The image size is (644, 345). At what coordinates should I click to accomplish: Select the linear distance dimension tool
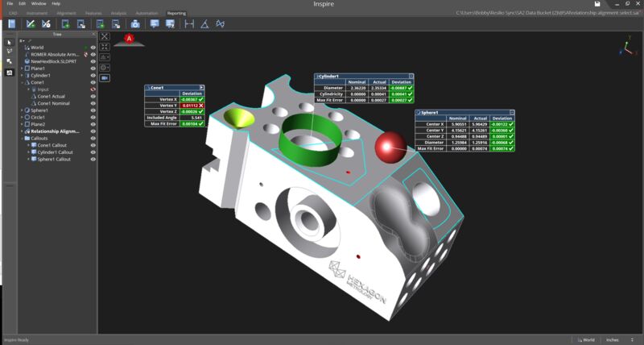(189, 24)
